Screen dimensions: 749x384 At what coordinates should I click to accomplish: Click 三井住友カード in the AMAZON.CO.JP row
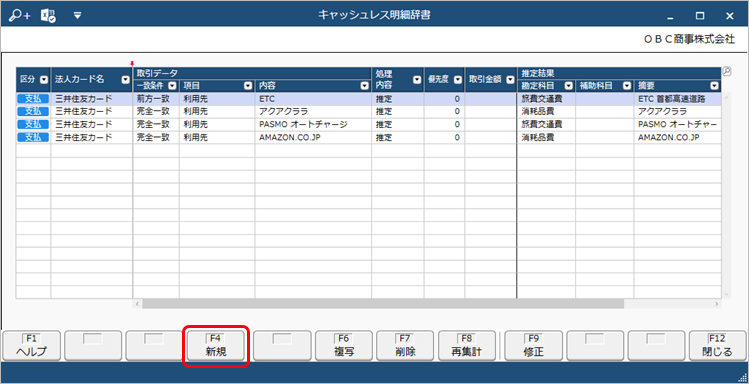[91, 138]
